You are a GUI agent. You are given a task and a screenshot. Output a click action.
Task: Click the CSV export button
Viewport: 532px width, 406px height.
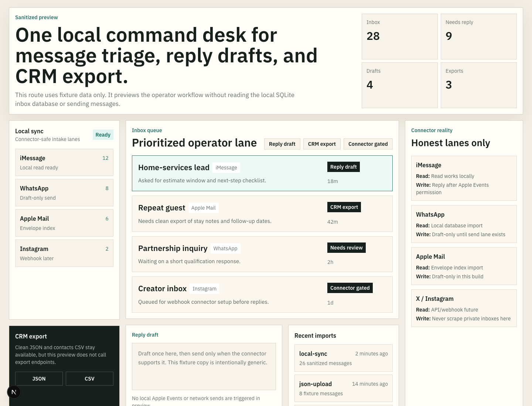pyautogui.click(x=89, y=379)
